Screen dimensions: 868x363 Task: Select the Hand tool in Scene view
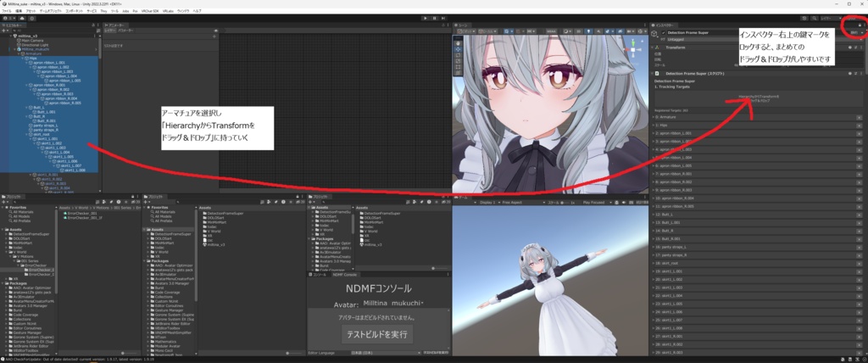click(458, 43)
